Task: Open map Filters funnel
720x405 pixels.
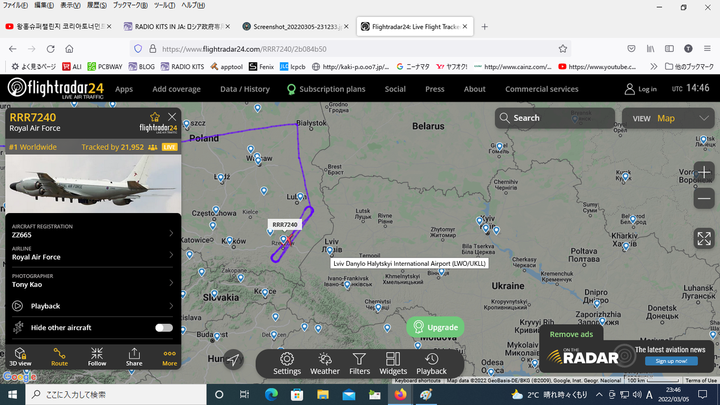Action: 359,363
